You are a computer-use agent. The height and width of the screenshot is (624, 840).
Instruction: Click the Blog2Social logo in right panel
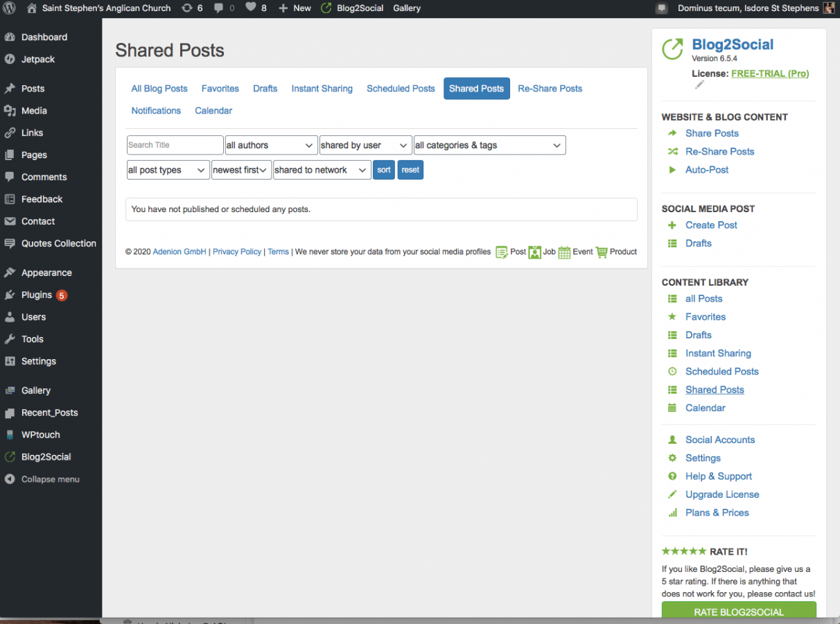(x=673, y=49)
